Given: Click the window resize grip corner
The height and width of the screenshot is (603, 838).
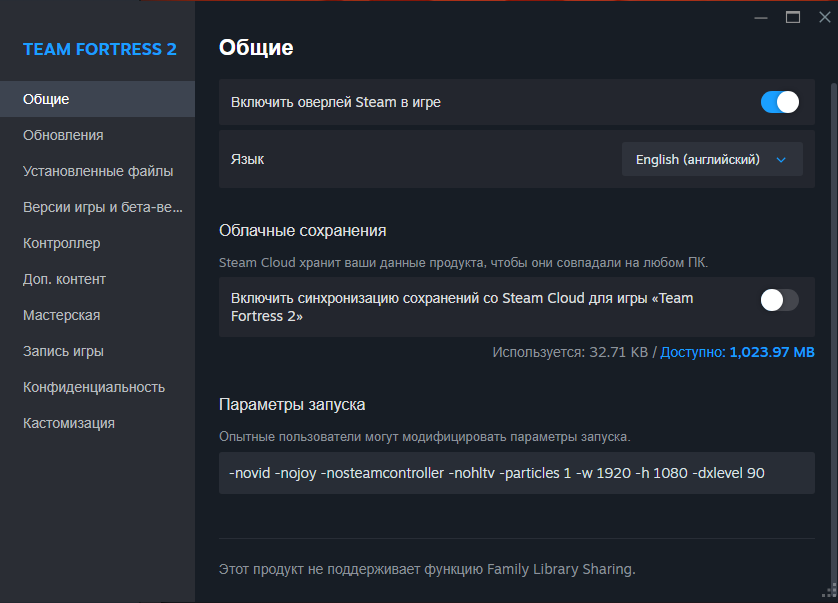Looking at the screenshot, I should point(830,591).
